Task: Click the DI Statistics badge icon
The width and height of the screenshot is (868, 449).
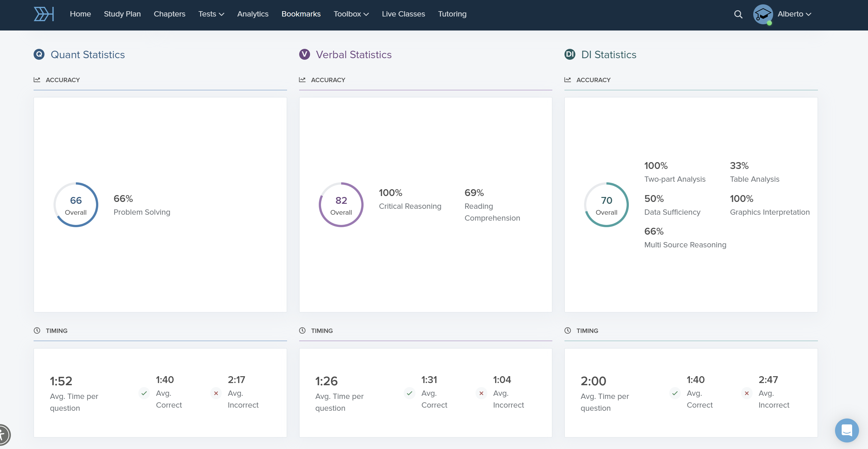Action: (569, 54)
